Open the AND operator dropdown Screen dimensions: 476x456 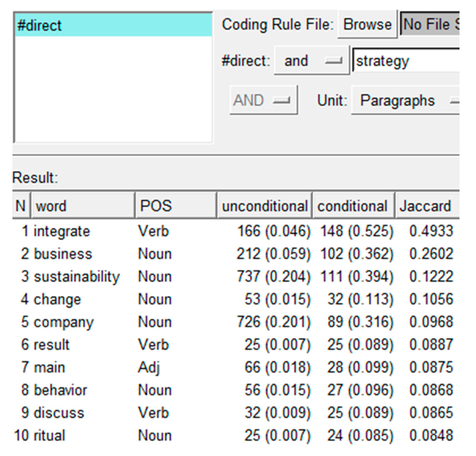263,100
